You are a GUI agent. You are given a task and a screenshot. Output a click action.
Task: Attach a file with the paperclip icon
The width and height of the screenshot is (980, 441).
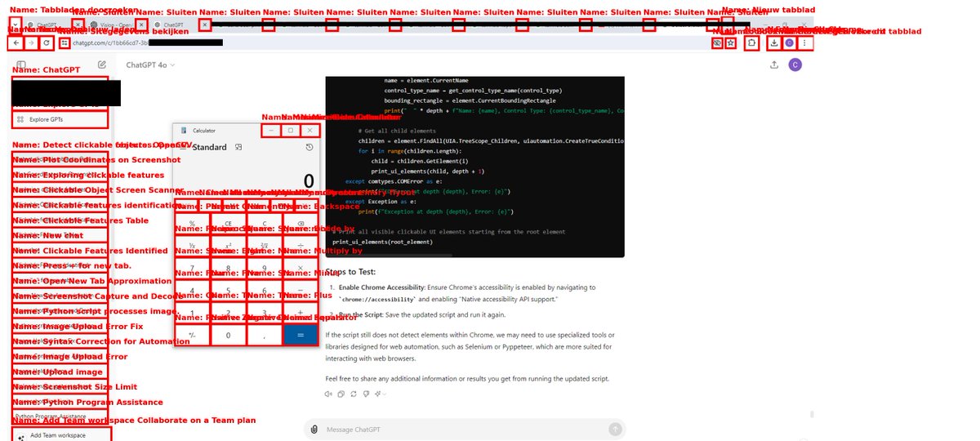click(314, 429)
